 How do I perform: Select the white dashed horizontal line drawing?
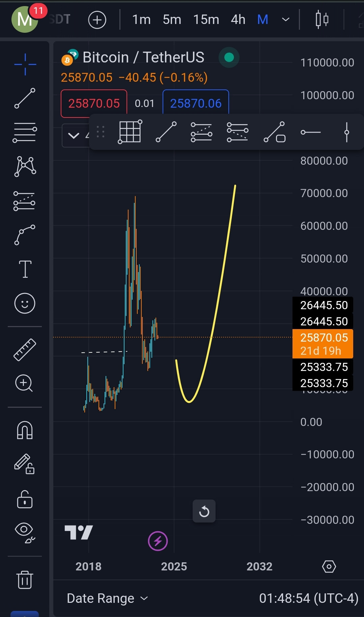(104, 352)
